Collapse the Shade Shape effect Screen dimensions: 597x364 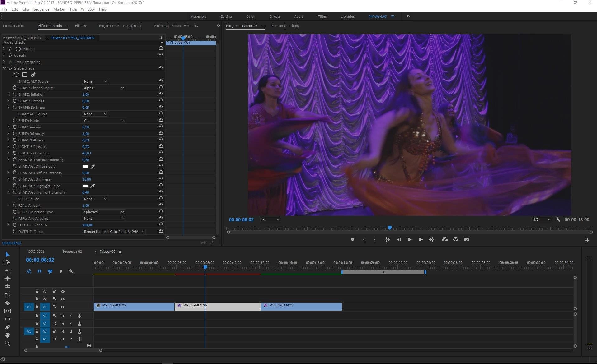4,68
